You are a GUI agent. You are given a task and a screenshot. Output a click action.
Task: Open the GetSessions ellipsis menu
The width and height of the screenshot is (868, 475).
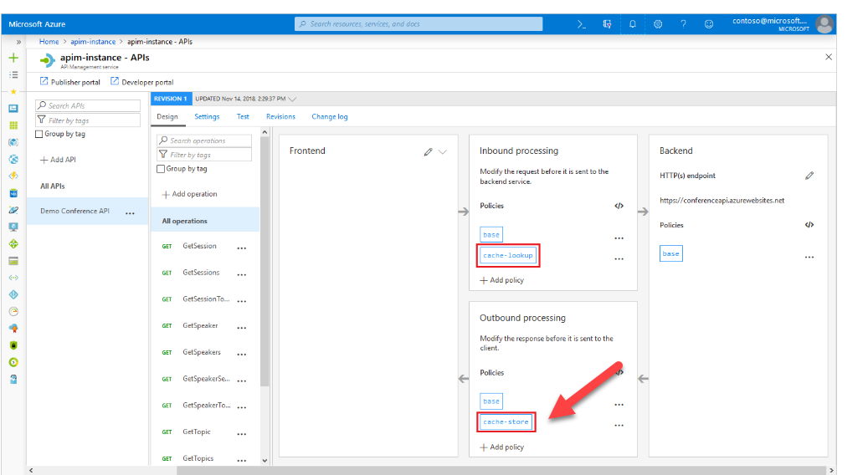pos(242,275)
